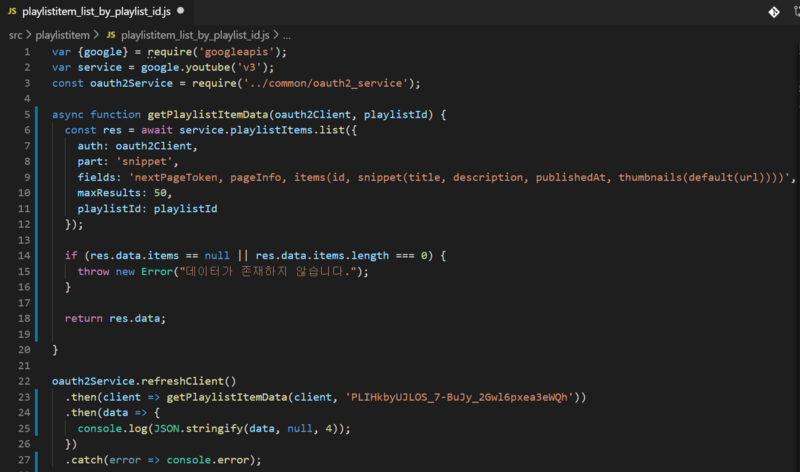Image resolution: width=800 pixels, height=472 pixels.
Task: Click oauth2Service.refreshClient() on line 22
Action: coord(144,381)
